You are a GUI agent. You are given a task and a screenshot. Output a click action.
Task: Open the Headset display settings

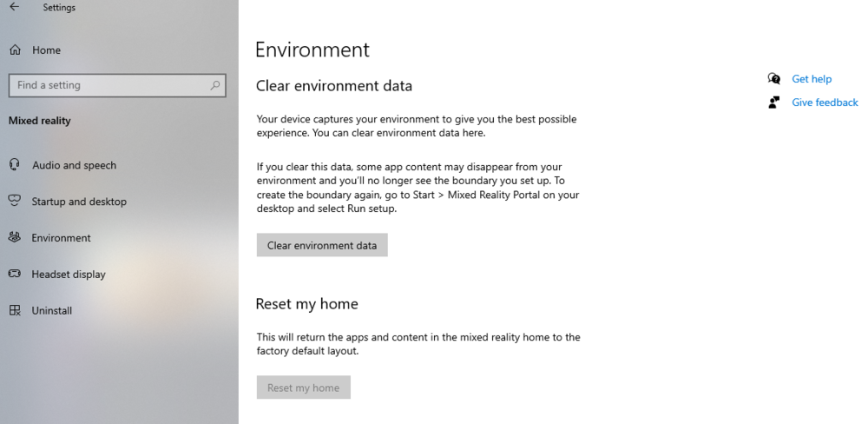pos(69,275)
